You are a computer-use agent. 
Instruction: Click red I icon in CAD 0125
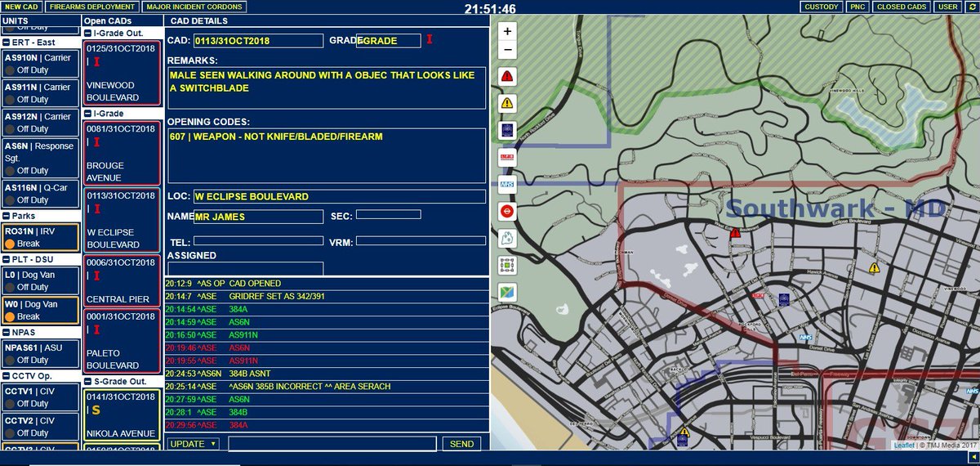[96, 61]
